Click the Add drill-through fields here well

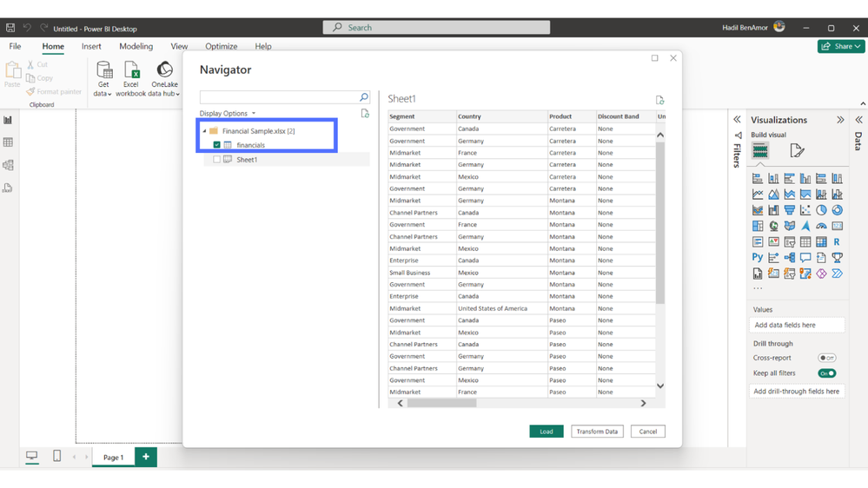coord(797,391)
